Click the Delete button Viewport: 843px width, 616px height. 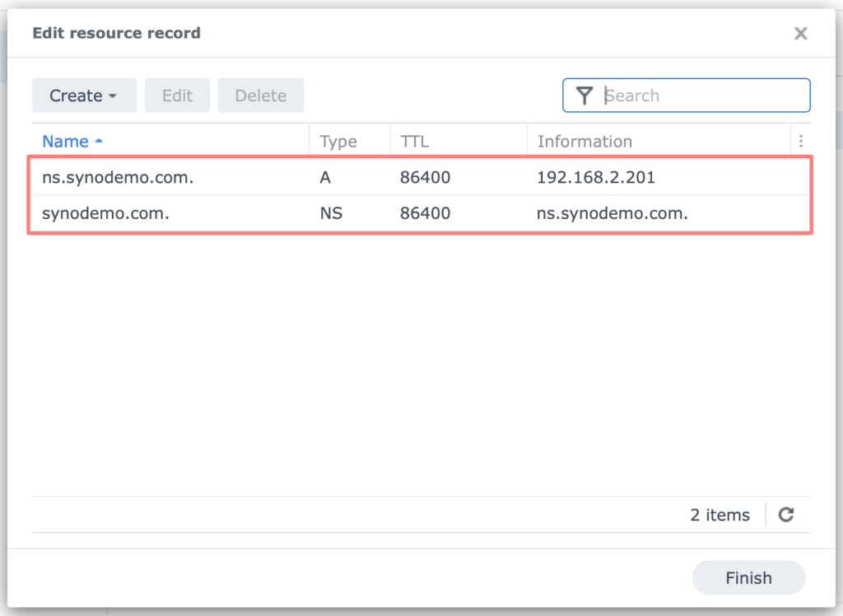(x=260, y=96)
